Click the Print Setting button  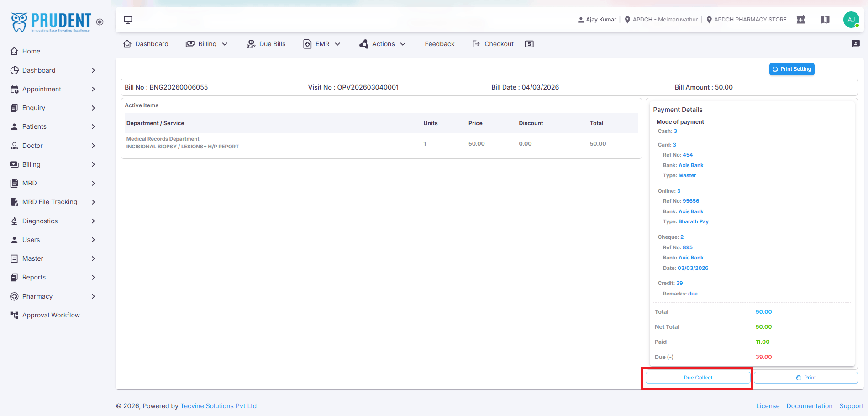tap(792, 69)
